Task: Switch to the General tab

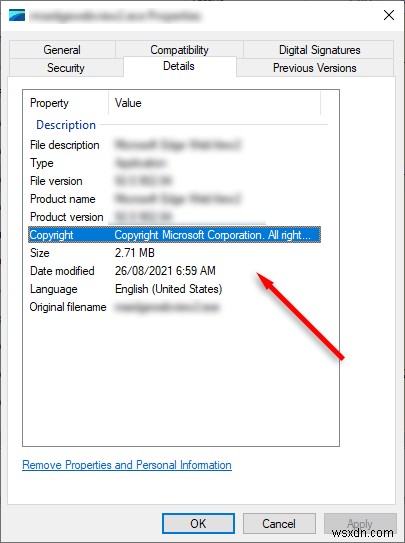Action: 62,50
